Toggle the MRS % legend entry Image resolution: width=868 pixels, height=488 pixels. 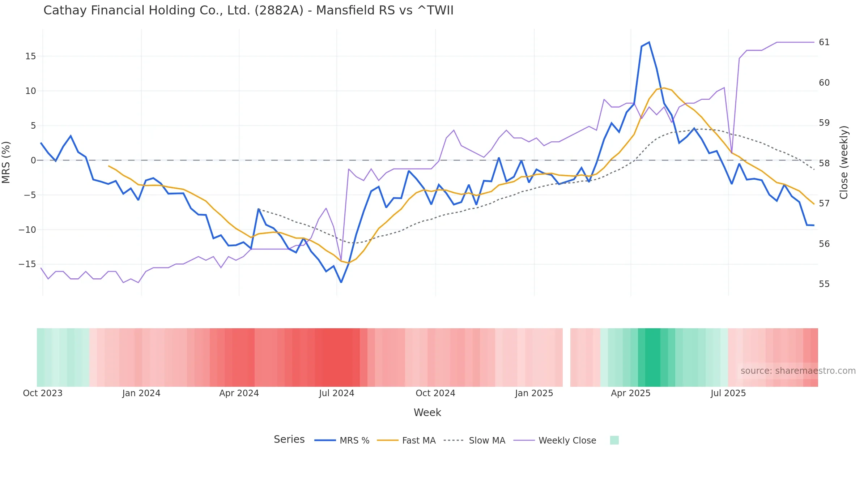pyautogui.click(x=342, y=440)
